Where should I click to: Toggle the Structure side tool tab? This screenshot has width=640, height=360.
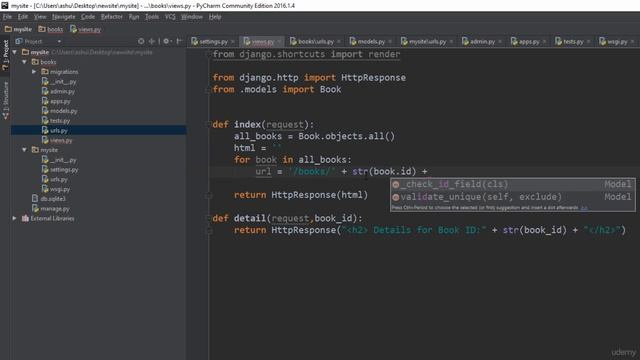click(5, 100)
